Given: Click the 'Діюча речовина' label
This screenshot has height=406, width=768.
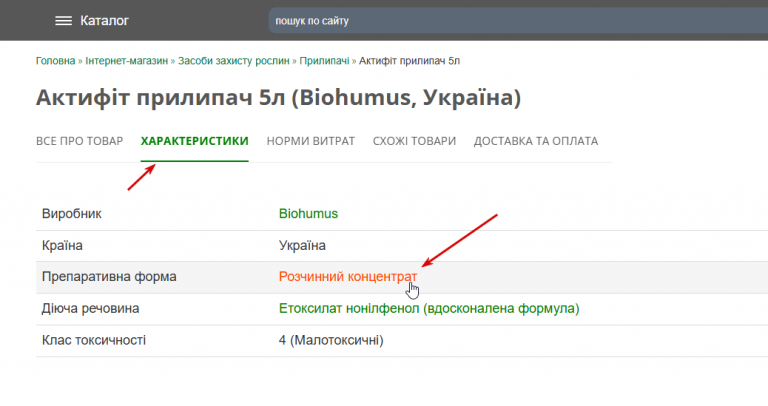Looking at the screenshot, I should click(x=91, y=309).
